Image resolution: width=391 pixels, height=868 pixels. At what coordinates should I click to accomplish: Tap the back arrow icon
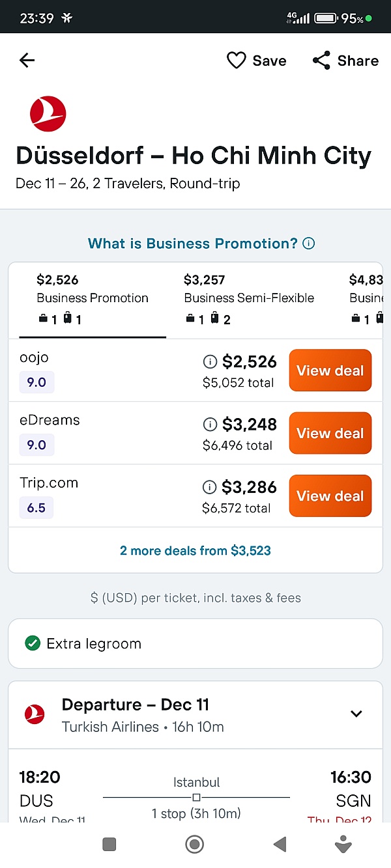[x=27, y=61]
